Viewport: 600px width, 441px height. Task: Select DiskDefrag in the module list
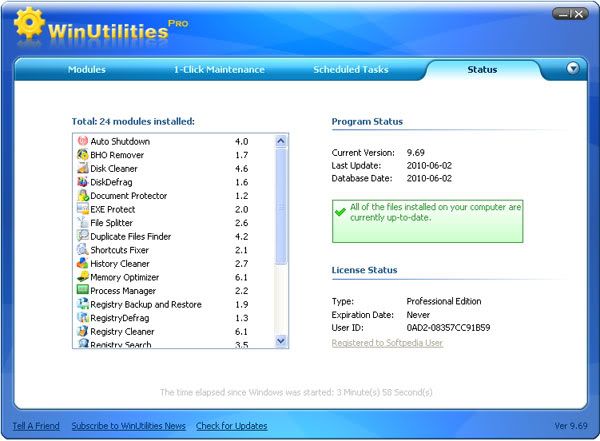pos(111,182)
